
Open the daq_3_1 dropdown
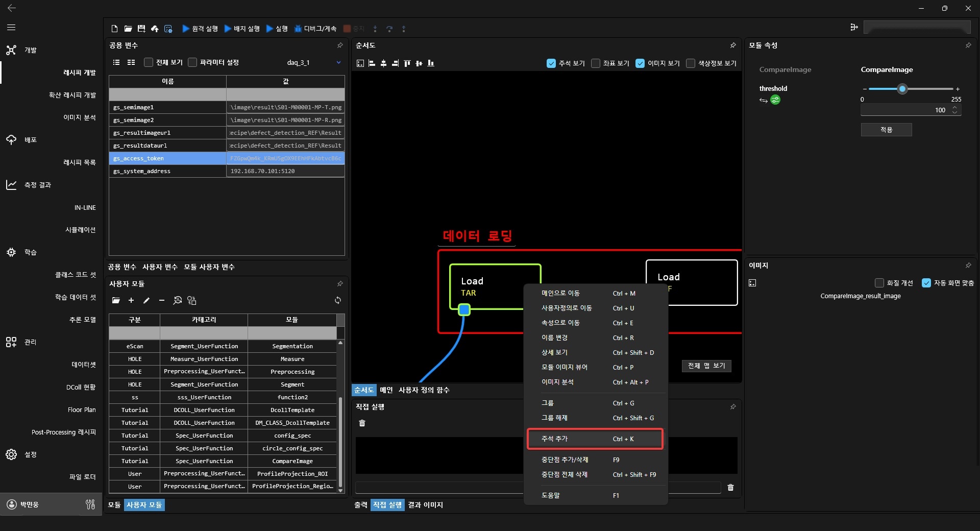tap(338, 62)
